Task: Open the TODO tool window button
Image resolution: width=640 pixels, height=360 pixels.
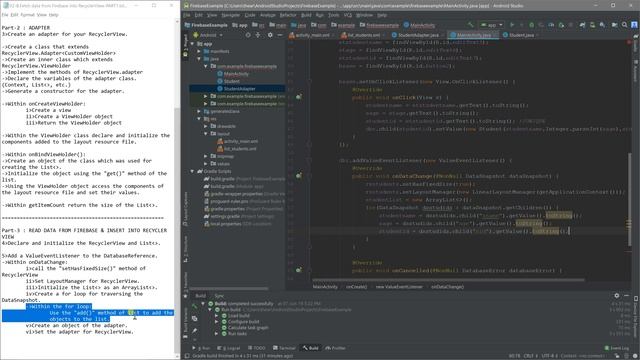Action: click(x=256, y=348)
